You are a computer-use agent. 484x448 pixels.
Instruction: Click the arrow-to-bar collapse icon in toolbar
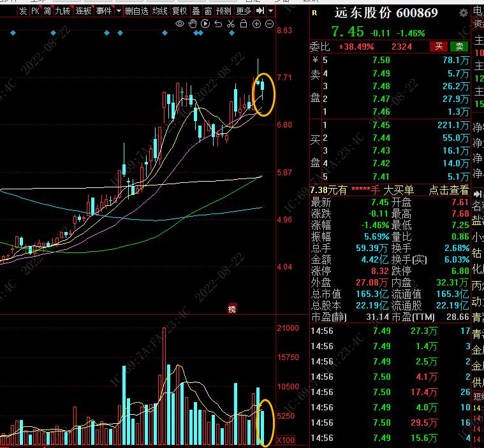(x=260, y=11)
